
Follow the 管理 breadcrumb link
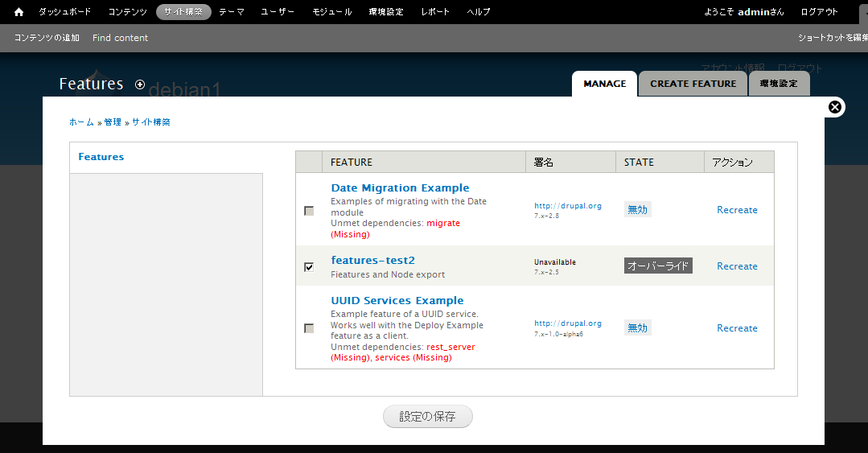click(x=113, y=121)
